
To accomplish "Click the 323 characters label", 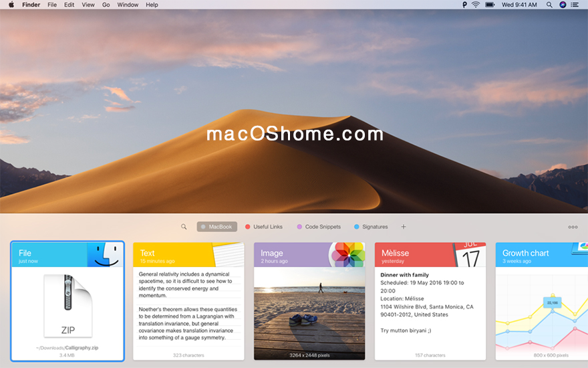I will tap(188, 355).
